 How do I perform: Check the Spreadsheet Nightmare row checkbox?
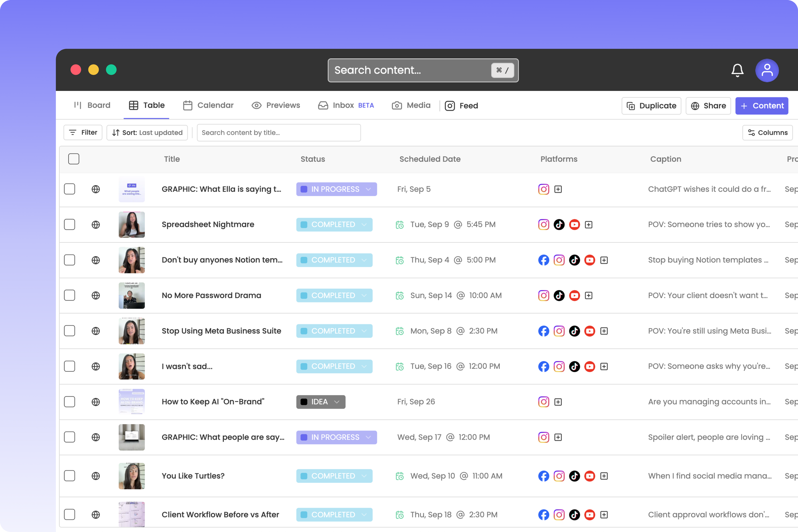coord(70,225)
